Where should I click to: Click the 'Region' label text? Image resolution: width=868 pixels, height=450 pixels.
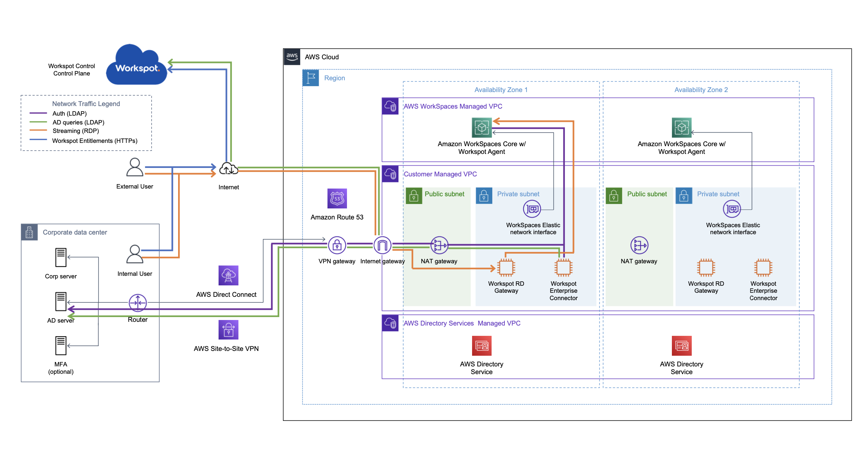334,78
